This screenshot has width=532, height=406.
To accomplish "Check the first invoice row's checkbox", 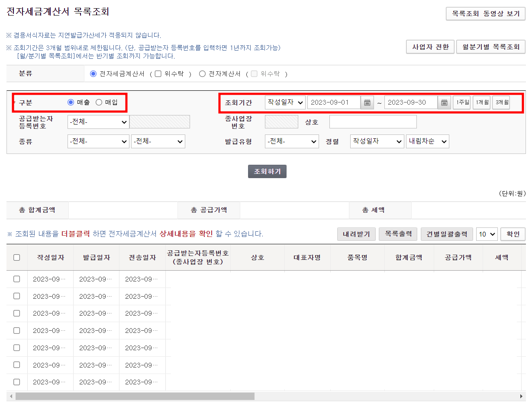I will [x=16, y=279].
